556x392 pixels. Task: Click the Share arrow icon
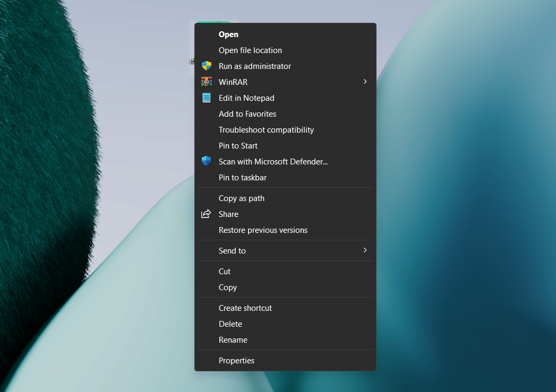[206, 214]
